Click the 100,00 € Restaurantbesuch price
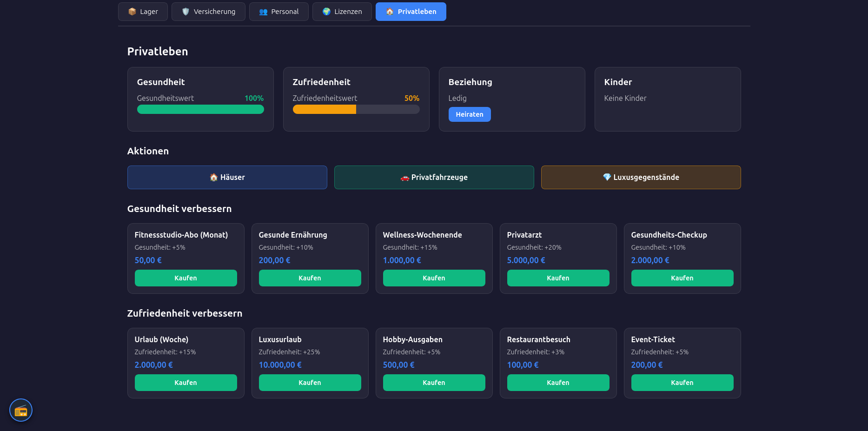 (523, 365)
